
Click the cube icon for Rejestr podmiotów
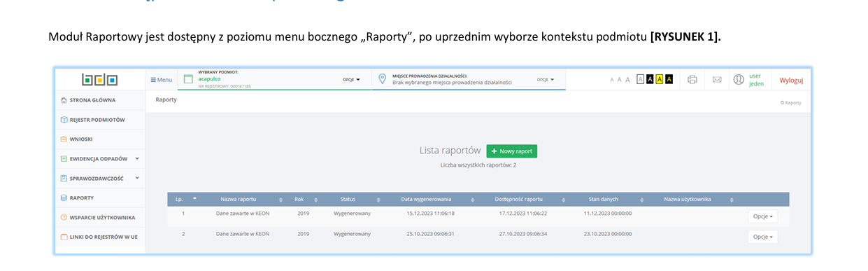coord(64,120)
